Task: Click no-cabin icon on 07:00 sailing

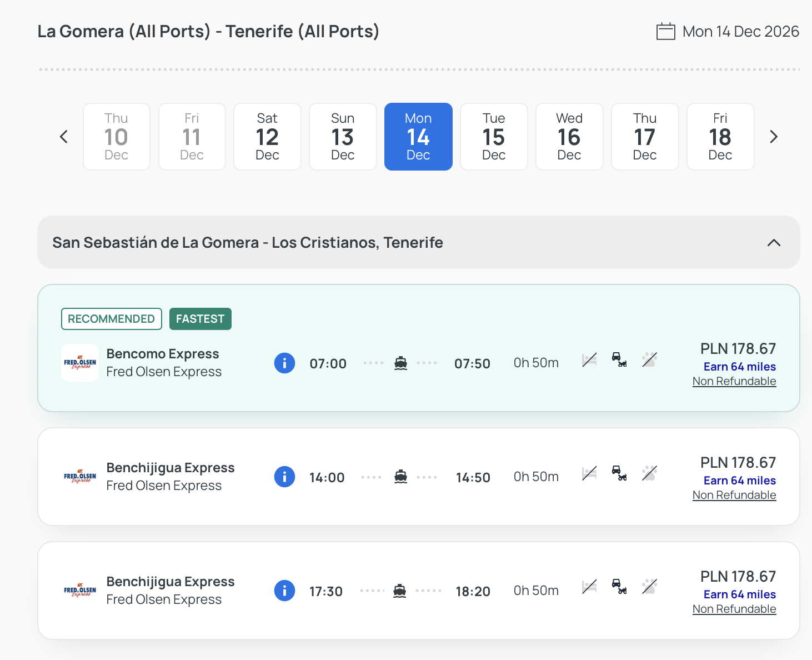Action: click(589, 360)
